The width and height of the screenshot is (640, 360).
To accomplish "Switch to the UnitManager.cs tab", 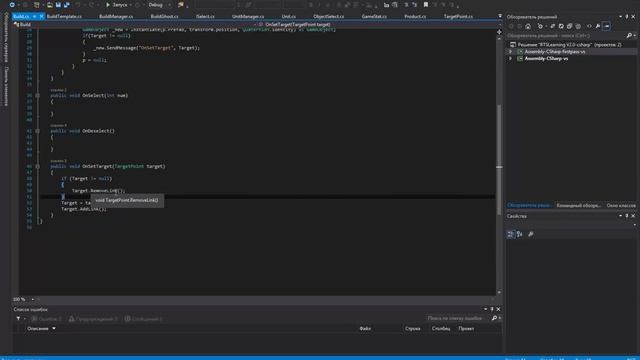I will point(248,16).
